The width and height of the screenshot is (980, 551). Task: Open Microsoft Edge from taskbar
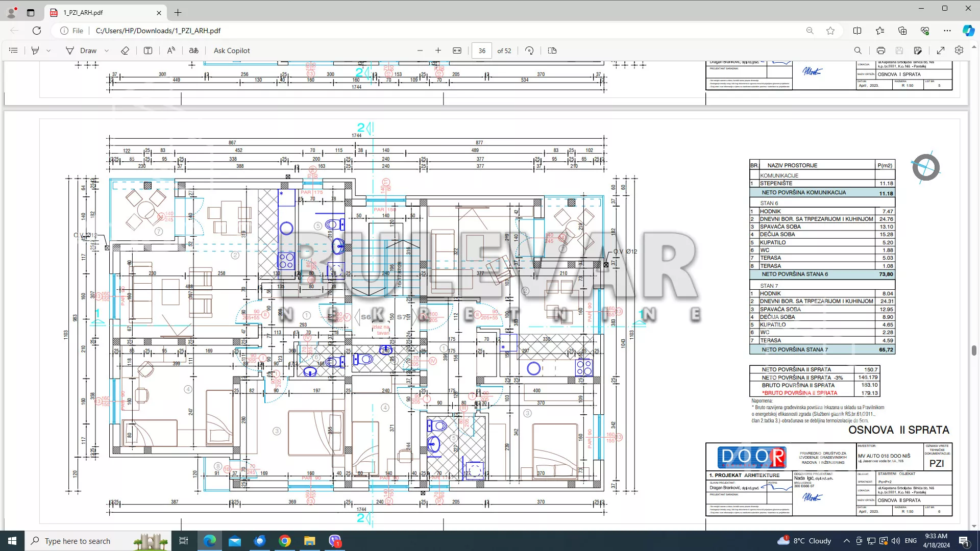click(x=210, y=541)
